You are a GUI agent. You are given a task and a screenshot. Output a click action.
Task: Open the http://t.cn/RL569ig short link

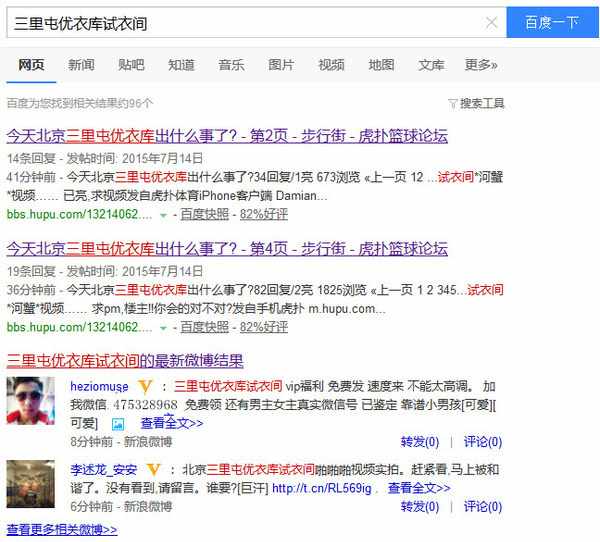(x=322, y=488)
